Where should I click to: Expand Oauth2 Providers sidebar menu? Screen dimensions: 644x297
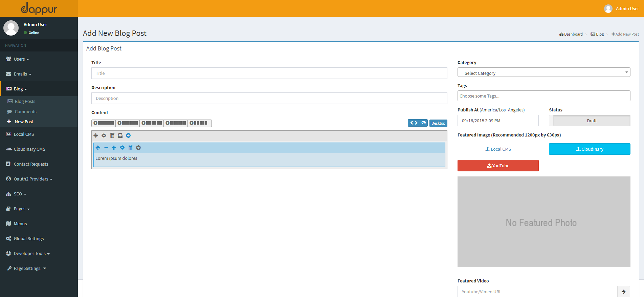click(39, 179)
